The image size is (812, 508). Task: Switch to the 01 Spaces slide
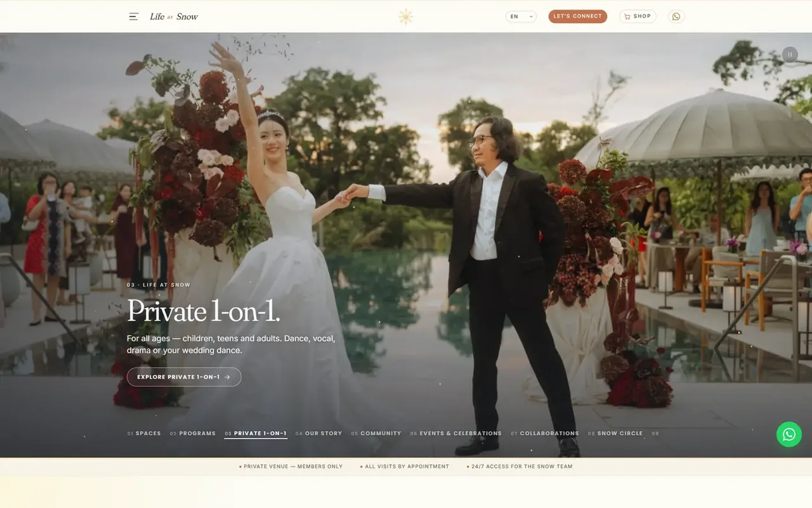point(144,434)
